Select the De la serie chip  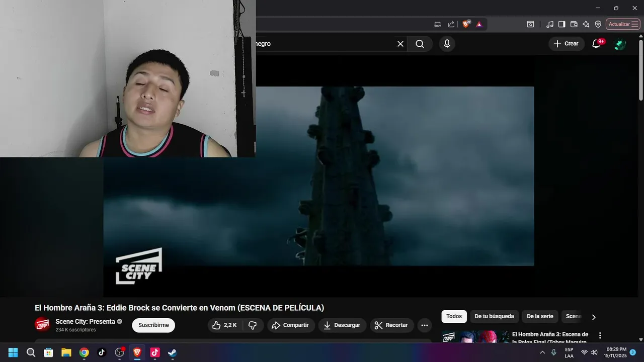pyautogui.click(x=540, y=316)
